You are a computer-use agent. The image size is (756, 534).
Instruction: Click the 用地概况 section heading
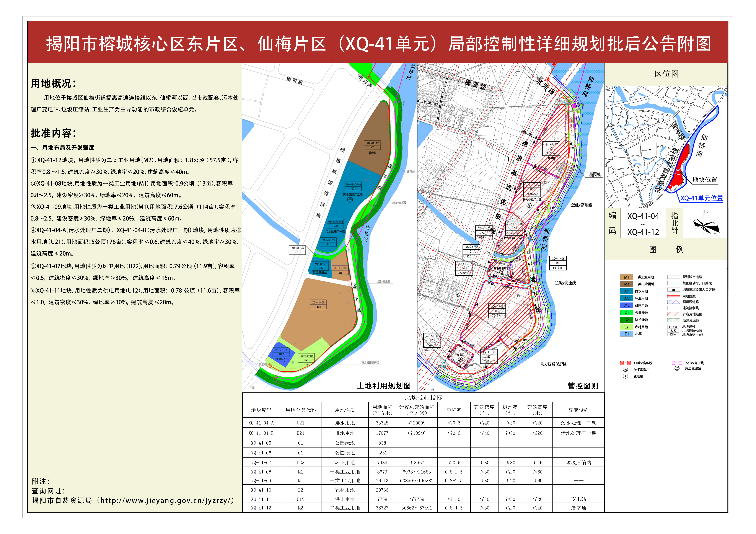point(54,84)
